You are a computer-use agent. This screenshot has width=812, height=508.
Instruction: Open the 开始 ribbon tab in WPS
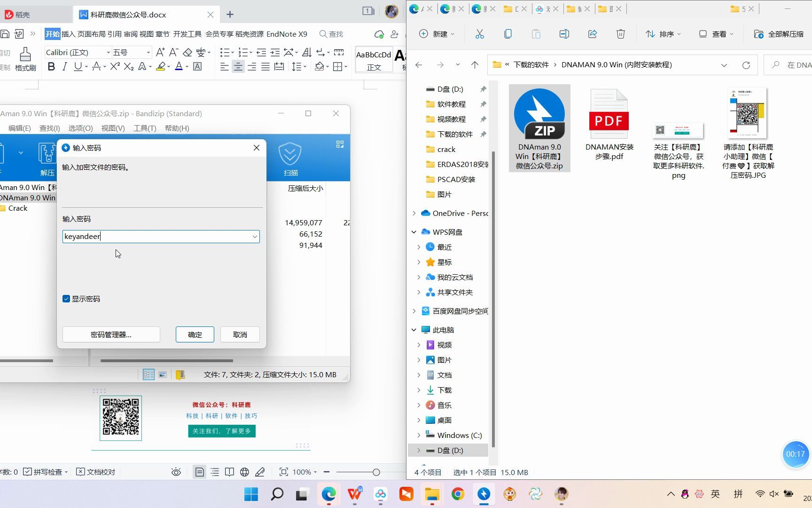(x=53, y=34)
